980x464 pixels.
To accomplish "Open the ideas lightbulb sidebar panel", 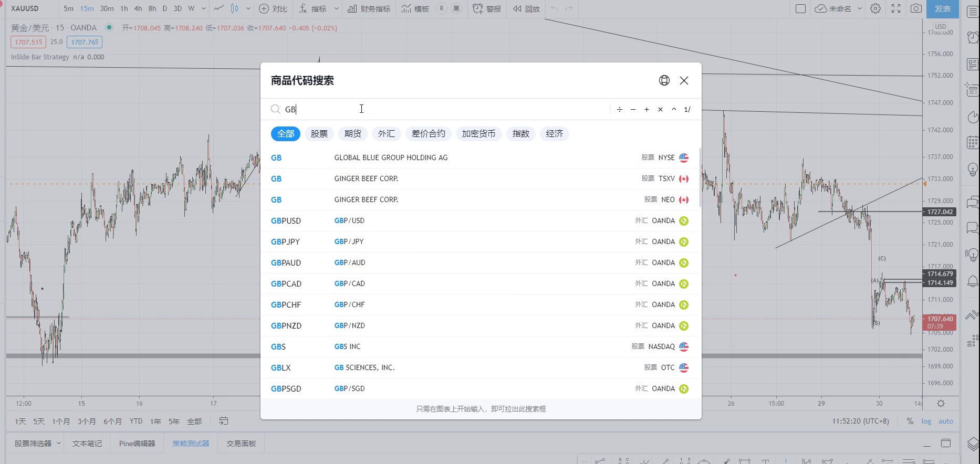I will coord(973,169).
